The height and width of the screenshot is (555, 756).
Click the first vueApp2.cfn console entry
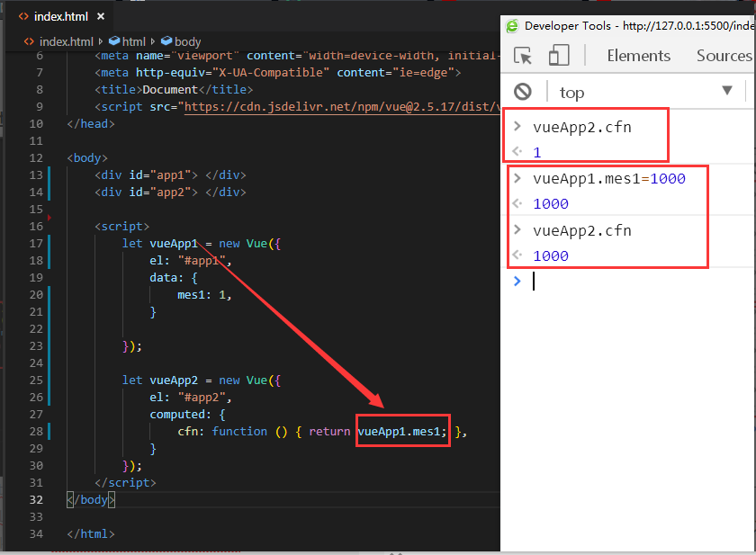582,127
